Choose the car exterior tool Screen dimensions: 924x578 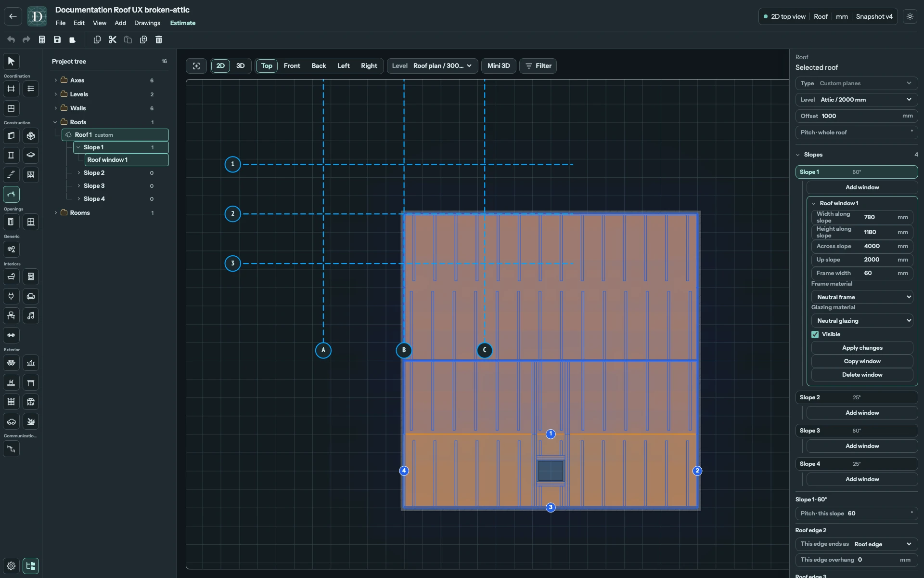(x=11, y=421)
